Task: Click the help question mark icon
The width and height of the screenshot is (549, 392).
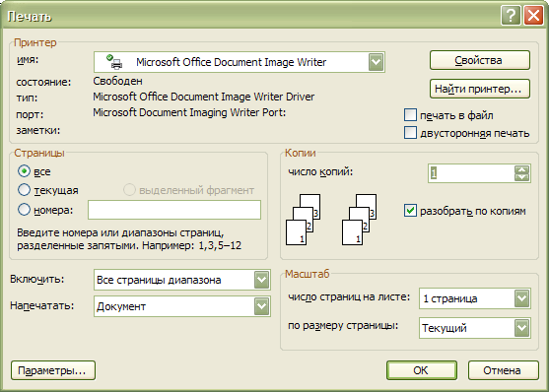Action: (511, 16)
